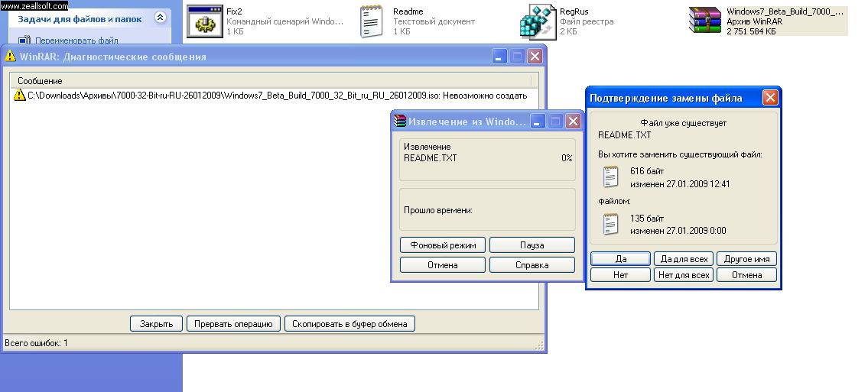
Task: Click the Fix2 command script file icon
Action: (x=203, y=21)
